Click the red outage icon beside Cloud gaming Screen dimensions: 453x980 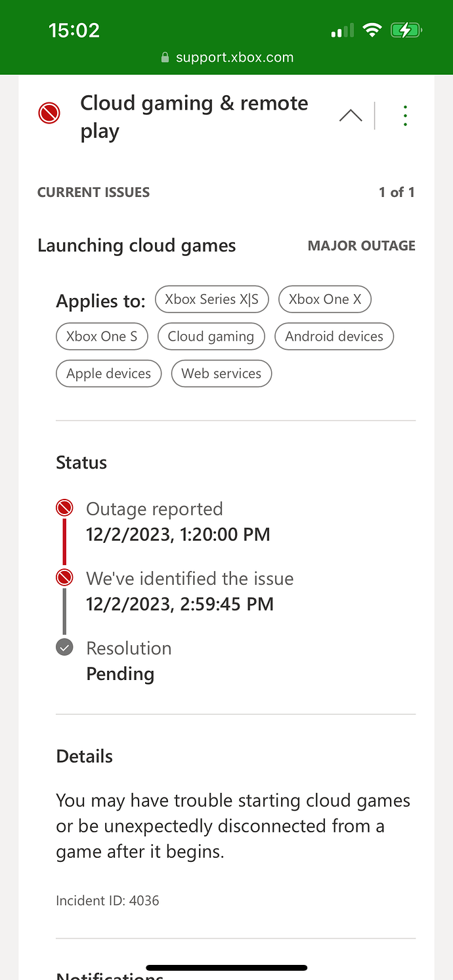pyautogui.click(x=49, y=114)
